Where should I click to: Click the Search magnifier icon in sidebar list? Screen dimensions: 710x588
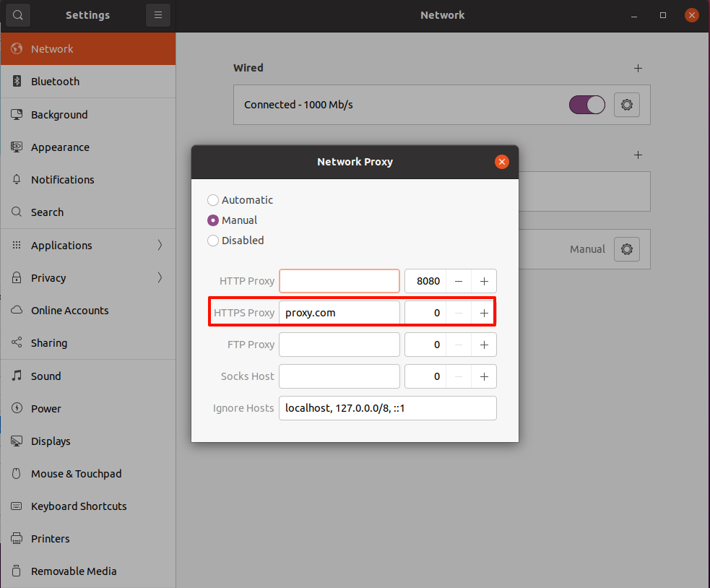[17, 212]
